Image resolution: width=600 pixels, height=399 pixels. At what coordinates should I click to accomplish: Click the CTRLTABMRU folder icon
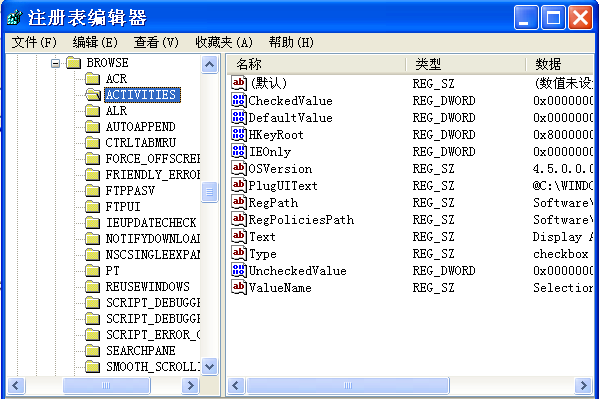click(92, 143)
